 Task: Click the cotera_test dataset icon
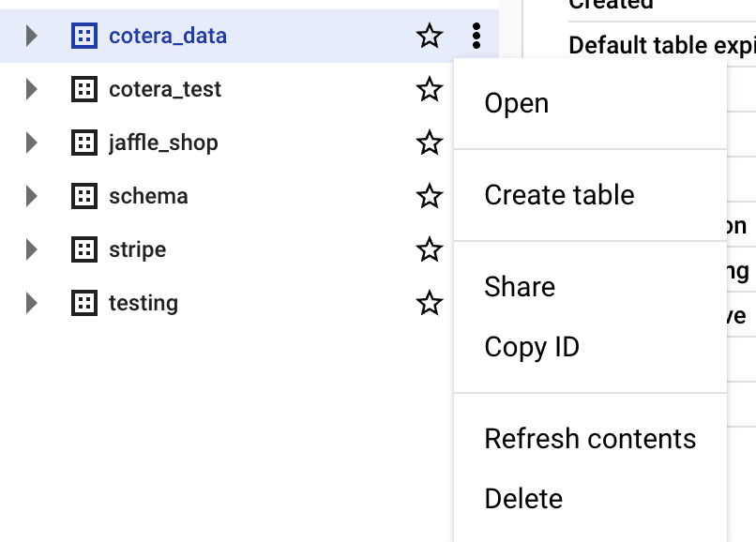tap(84, 90)
